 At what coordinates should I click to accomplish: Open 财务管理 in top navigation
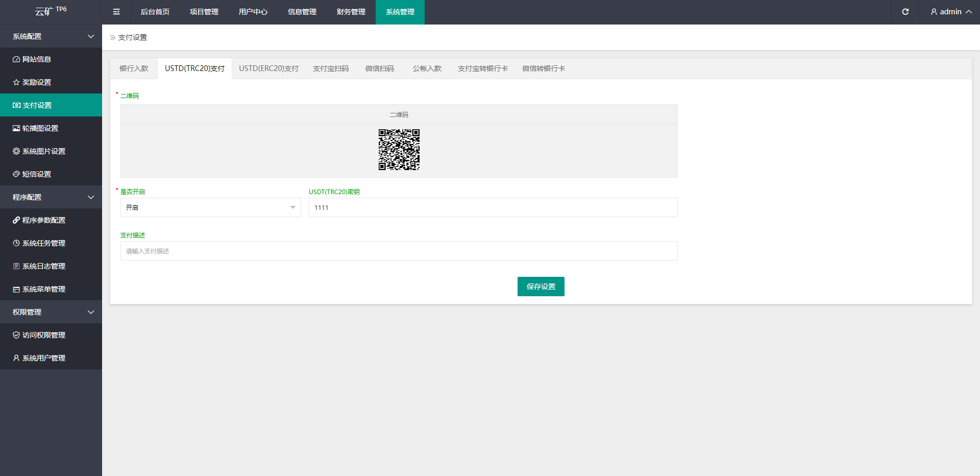[x=351, y=12]
